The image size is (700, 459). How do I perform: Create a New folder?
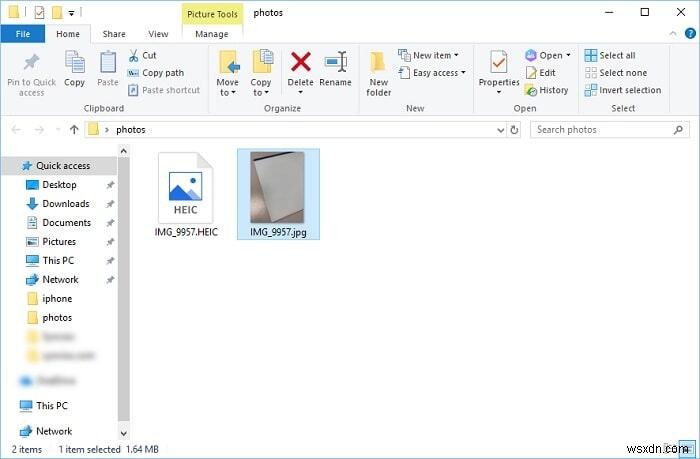[x=379, y=74]
